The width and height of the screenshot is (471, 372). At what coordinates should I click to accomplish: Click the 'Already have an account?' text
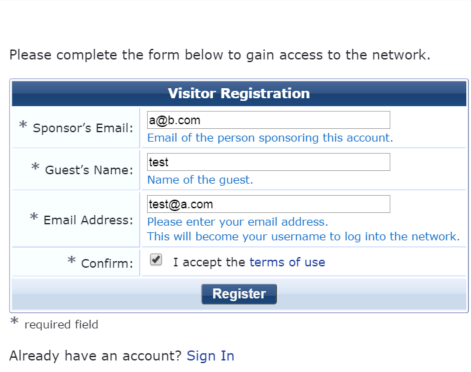(95, 356)
